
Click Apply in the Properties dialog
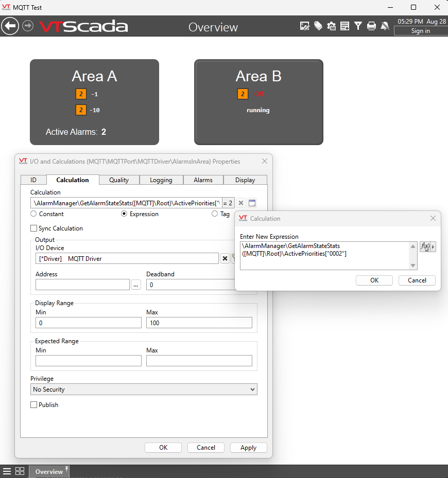click(248, 448)
